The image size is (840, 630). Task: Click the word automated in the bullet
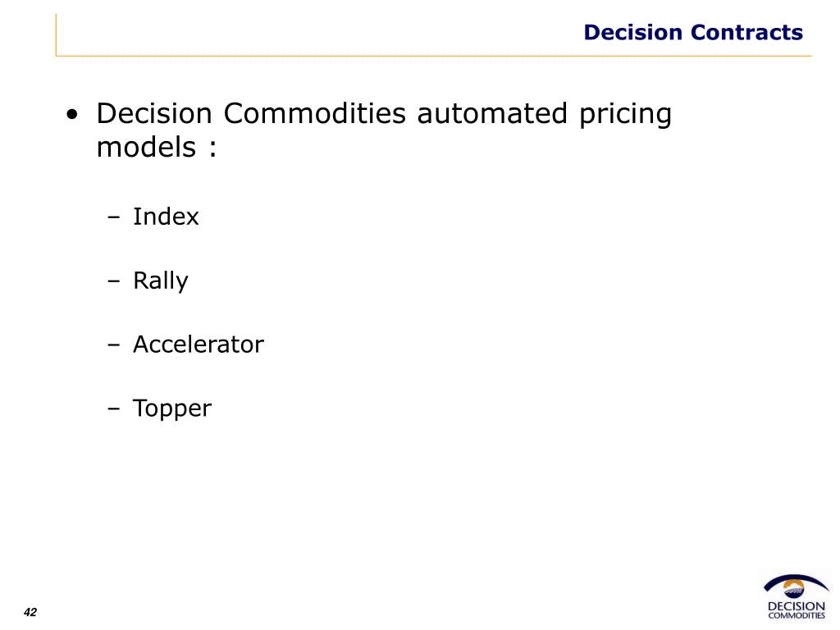click(492, 113)
